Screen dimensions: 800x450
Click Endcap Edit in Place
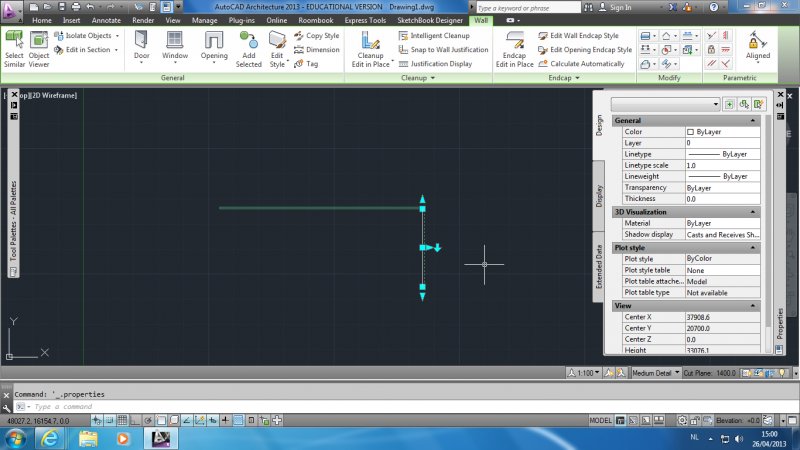(514, 49)
